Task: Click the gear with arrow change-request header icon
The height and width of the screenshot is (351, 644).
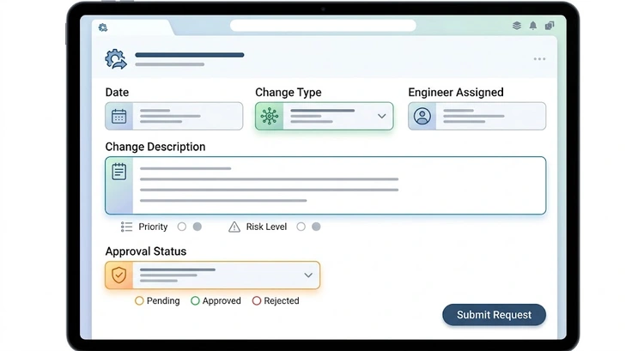Action: point(115,59)
